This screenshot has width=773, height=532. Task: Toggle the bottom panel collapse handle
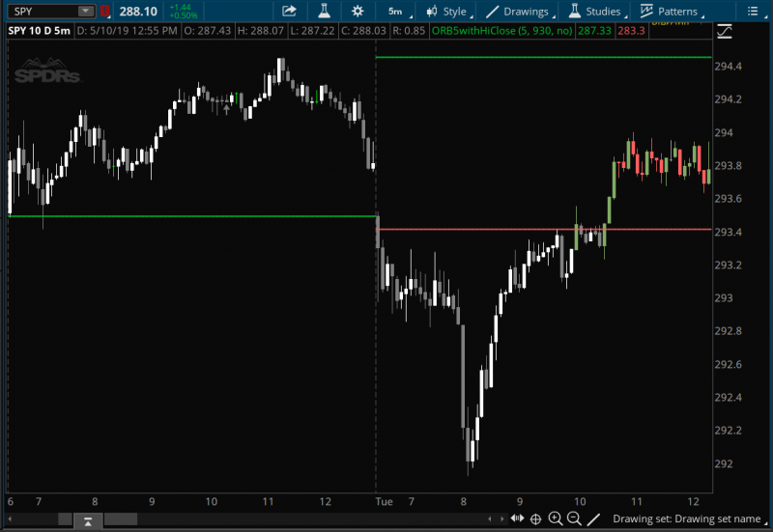click(86, 521)
